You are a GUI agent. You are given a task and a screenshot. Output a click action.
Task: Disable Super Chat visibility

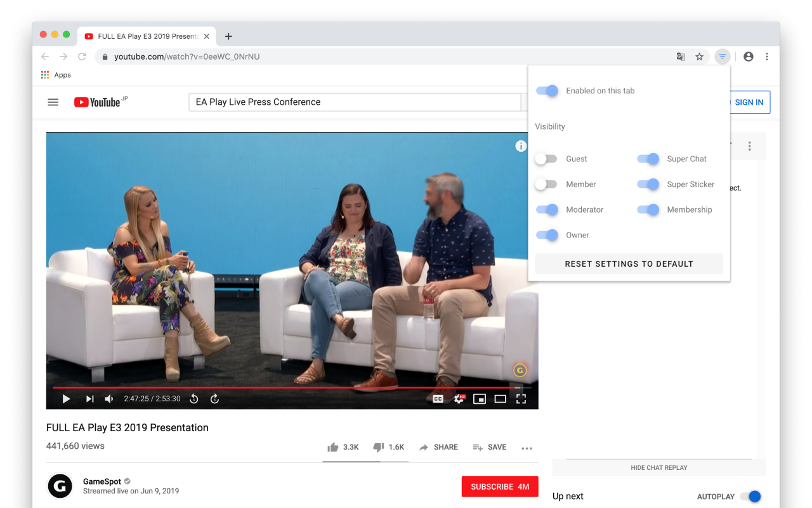(x=648, y=159)
